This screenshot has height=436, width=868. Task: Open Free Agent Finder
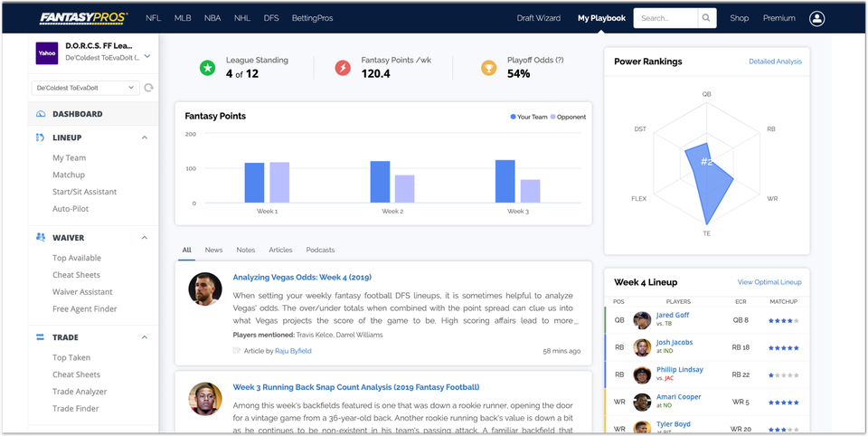point(85,308)
